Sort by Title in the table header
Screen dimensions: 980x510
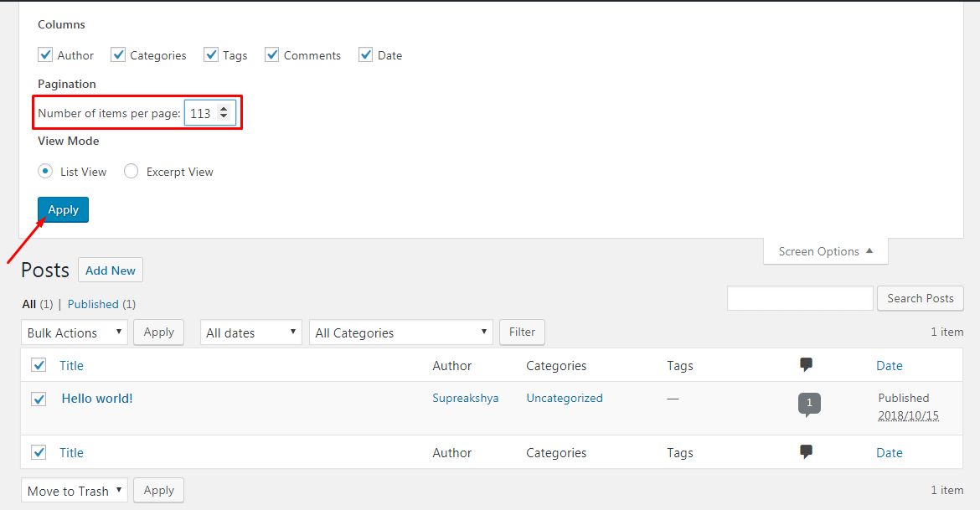(71, 366)
